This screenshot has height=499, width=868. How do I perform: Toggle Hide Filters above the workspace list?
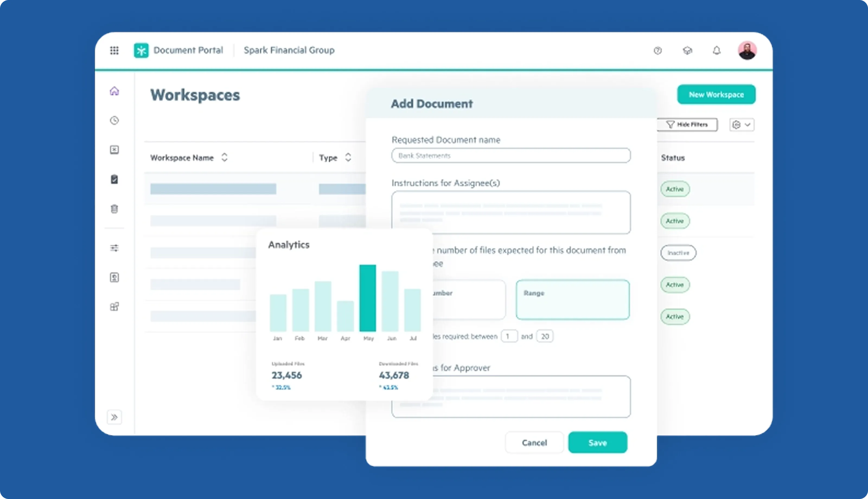pyautogui.click(x=687, y=124)
